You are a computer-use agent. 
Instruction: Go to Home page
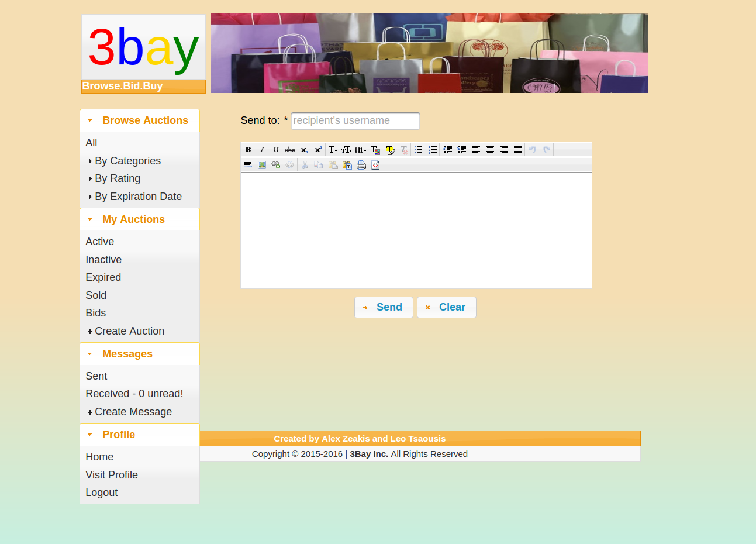click(x=99, y=457)
